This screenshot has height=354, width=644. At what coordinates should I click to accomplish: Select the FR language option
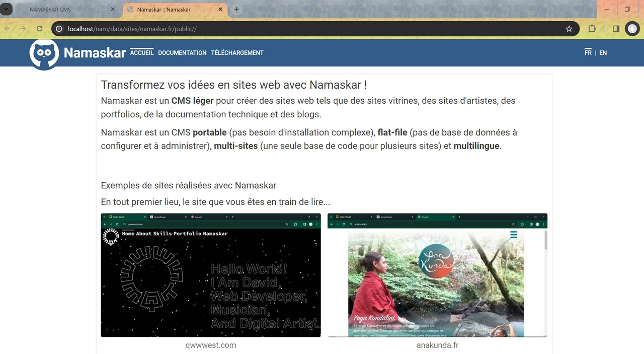588,52
